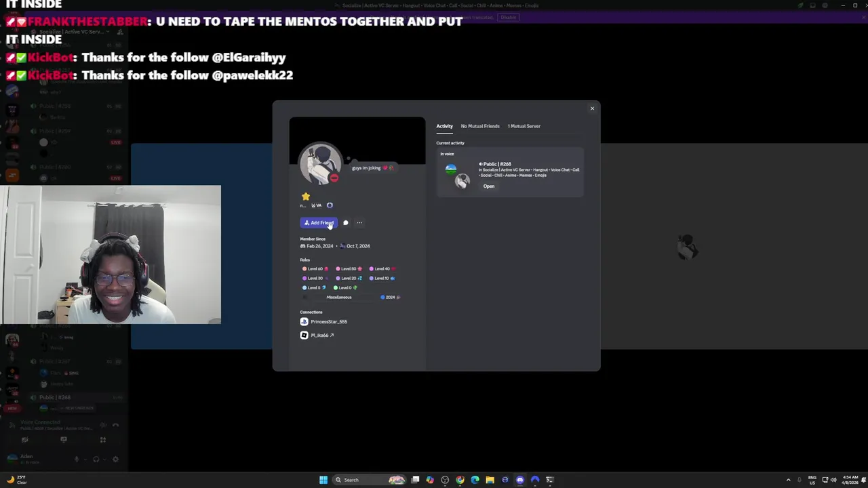Click the small user avatar in the activity card
Screen dimensions: 868x488
click(462, 181)
